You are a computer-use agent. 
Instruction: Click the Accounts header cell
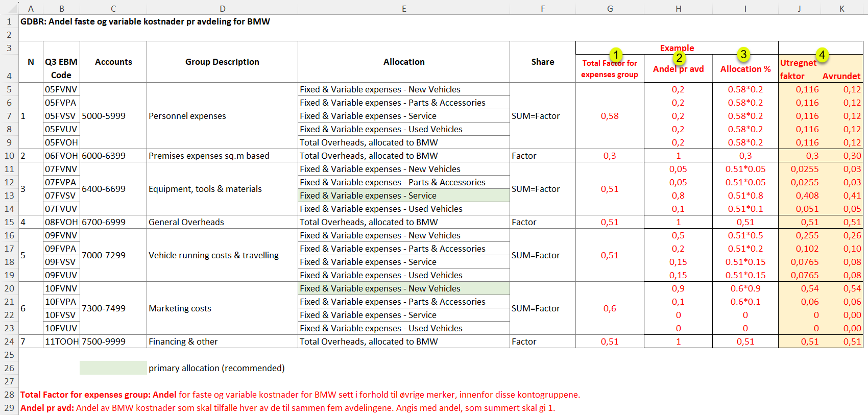click(x=113, y=62)
